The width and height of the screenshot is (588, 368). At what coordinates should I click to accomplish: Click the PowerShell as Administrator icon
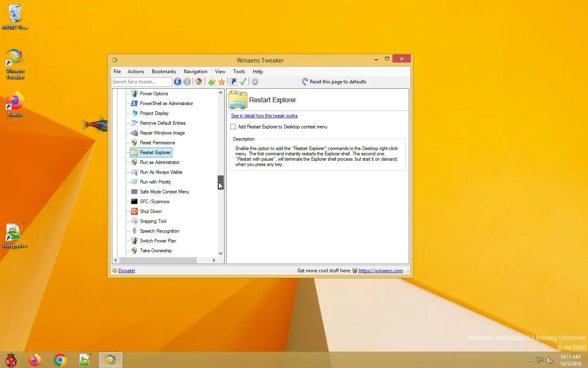point(134,103)
